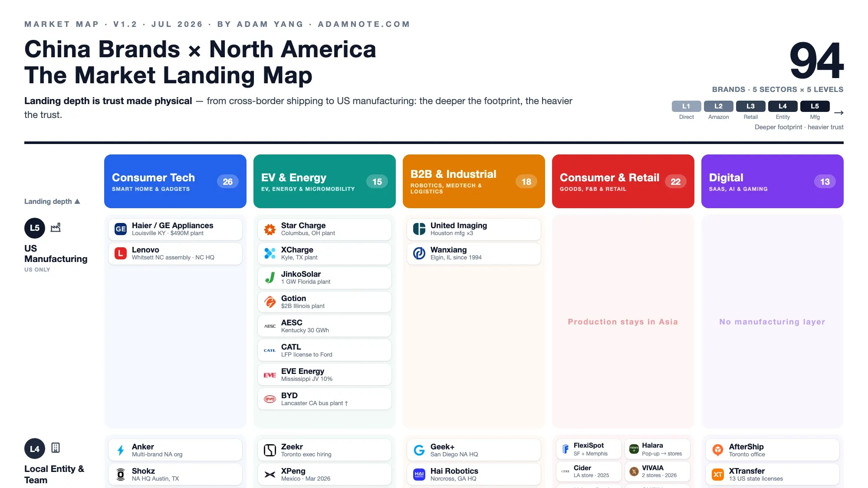
Task: Click the 'Columbus, OH plant' text
Action: (x=308, y=233)
